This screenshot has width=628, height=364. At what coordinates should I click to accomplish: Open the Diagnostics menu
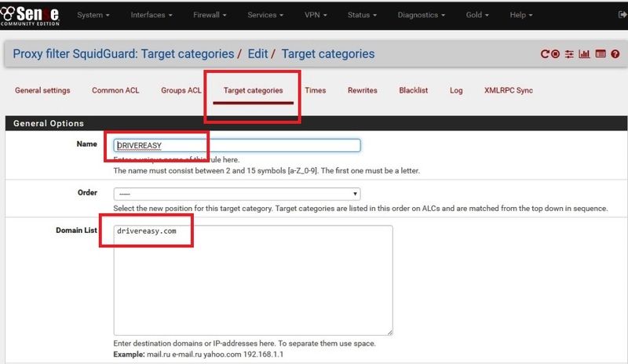point(422,15)
